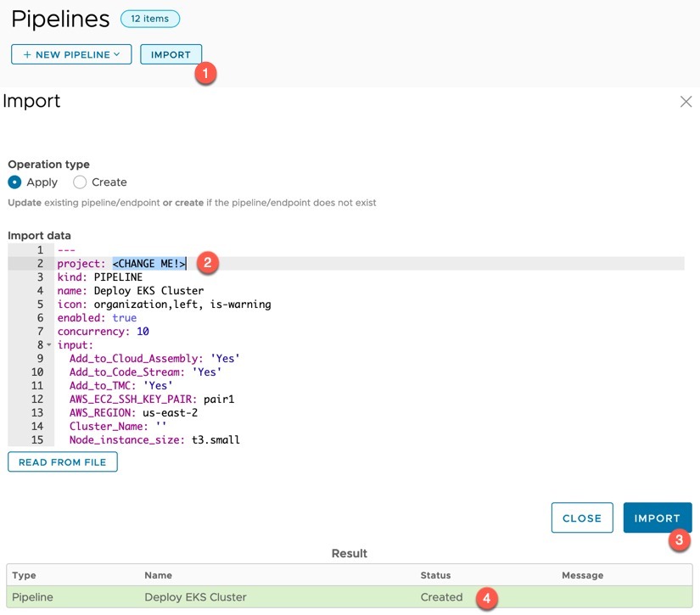Click the 'enabled: true' code line
Viewport: 700px width, 615px height.
[97, 318]
